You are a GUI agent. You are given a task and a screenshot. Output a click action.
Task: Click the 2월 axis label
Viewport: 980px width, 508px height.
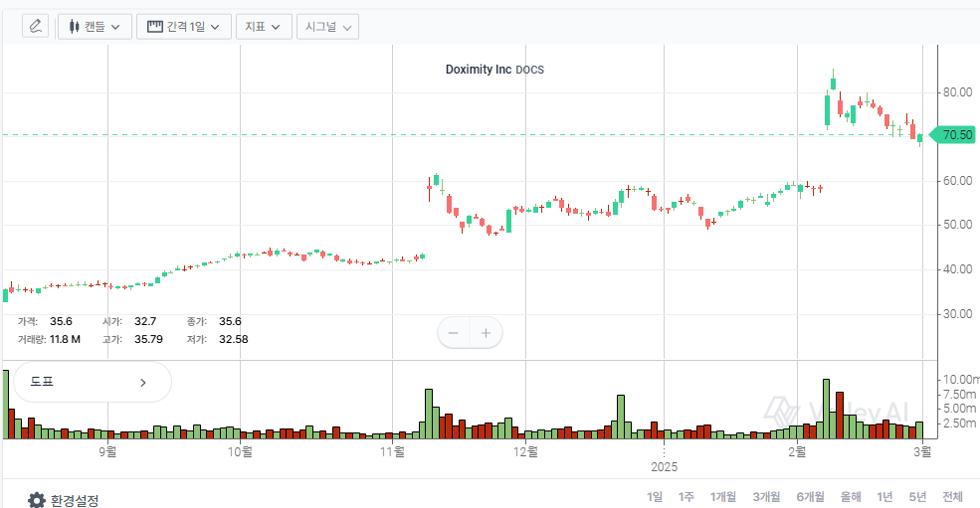tap(797, 451)
